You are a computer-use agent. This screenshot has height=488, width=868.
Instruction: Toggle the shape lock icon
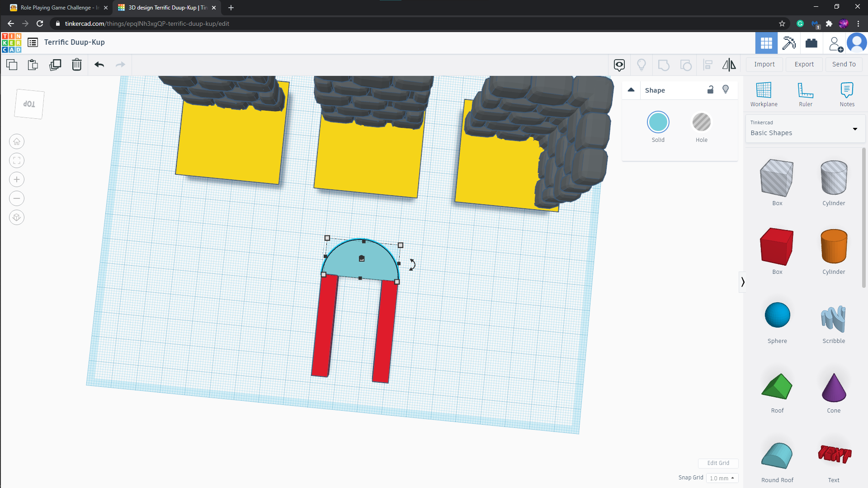pyautogui.click(x=710, y=89)
